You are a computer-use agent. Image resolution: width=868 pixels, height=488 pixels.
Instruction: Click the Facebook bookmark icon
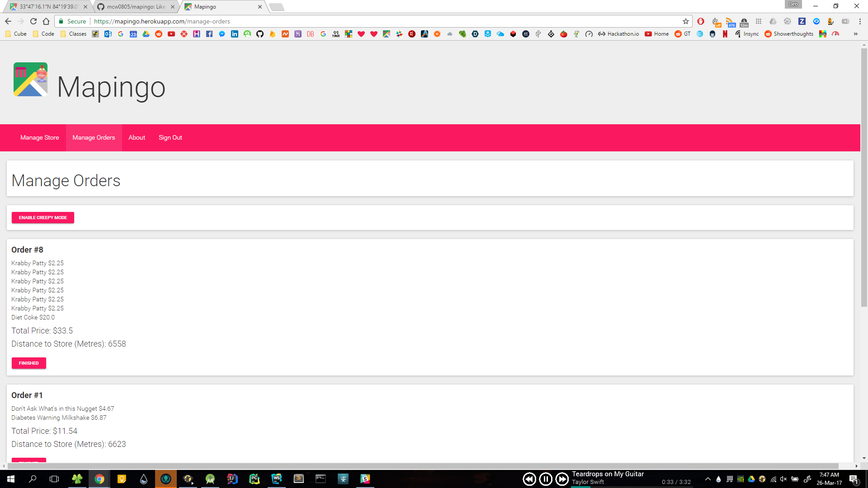pos(209,34)
